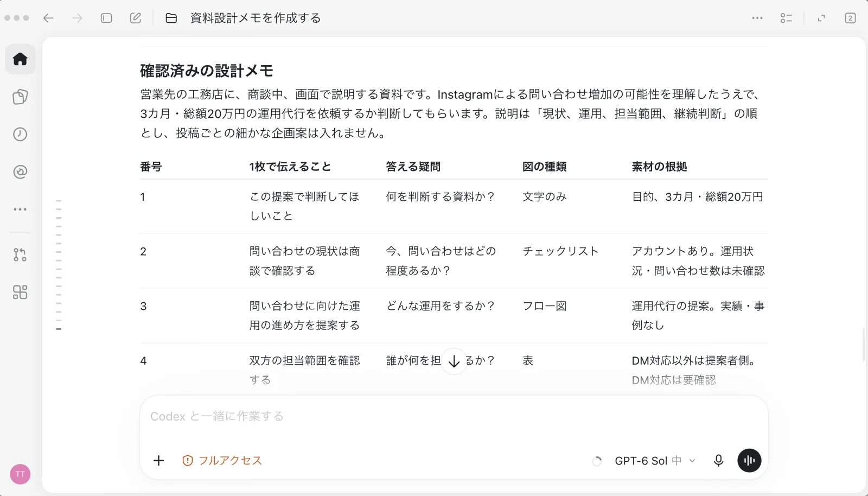The height and width of the screenshot is (496, 868).
Task: Open the three-dot more options menu
Action: pyautogui.click(x=757, y=18)
